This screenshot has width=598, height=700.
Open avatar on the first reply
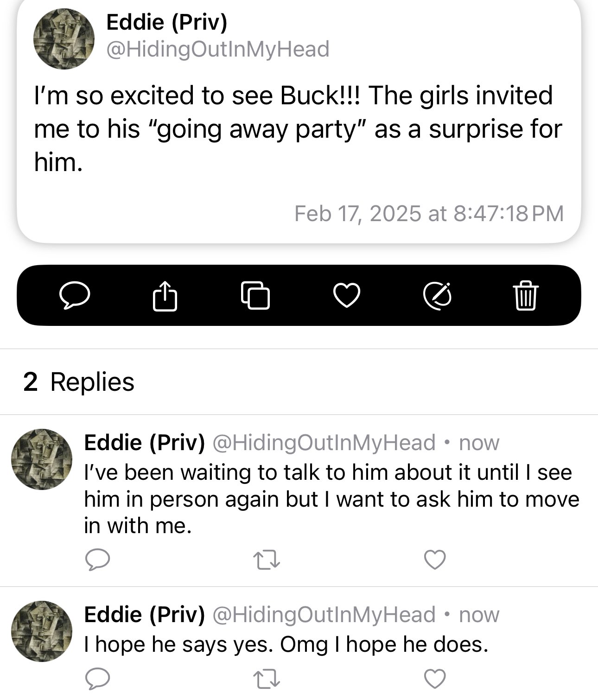tap(42, 459)
